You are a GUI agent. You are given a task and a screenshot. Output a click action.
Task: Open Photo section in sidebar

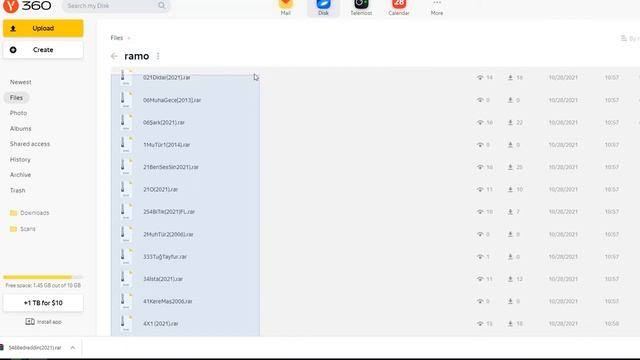click(18, 113)
